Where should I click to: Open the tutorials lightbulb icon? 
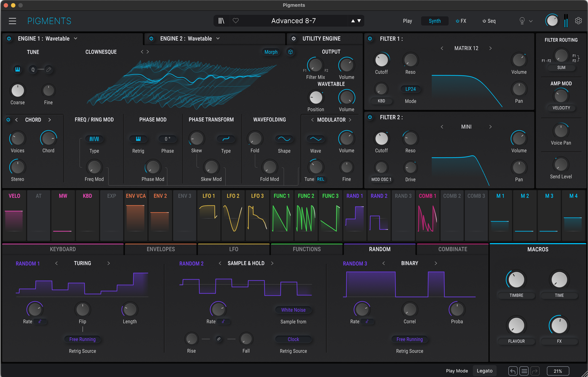[522, 21]
